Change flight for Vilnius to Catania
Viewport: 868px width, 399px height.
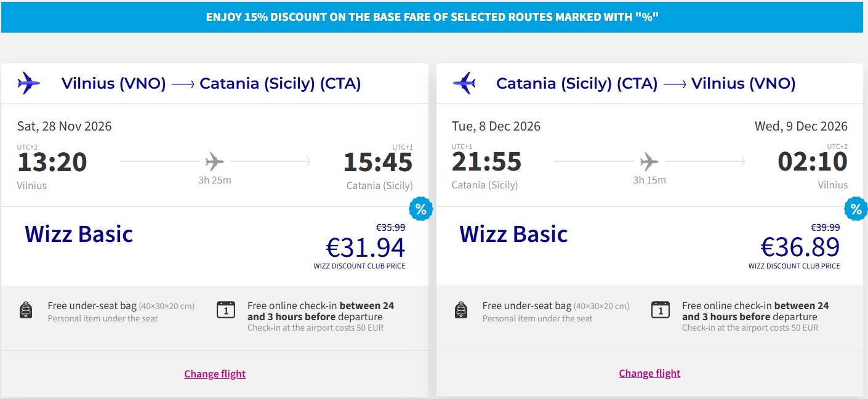point(215,374)
